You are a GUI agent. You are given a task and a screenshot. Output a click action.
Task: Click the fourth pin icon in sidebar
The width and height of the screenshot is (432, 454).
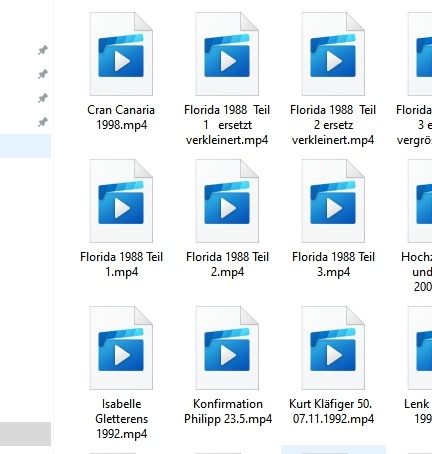click(x=42, y=122)
